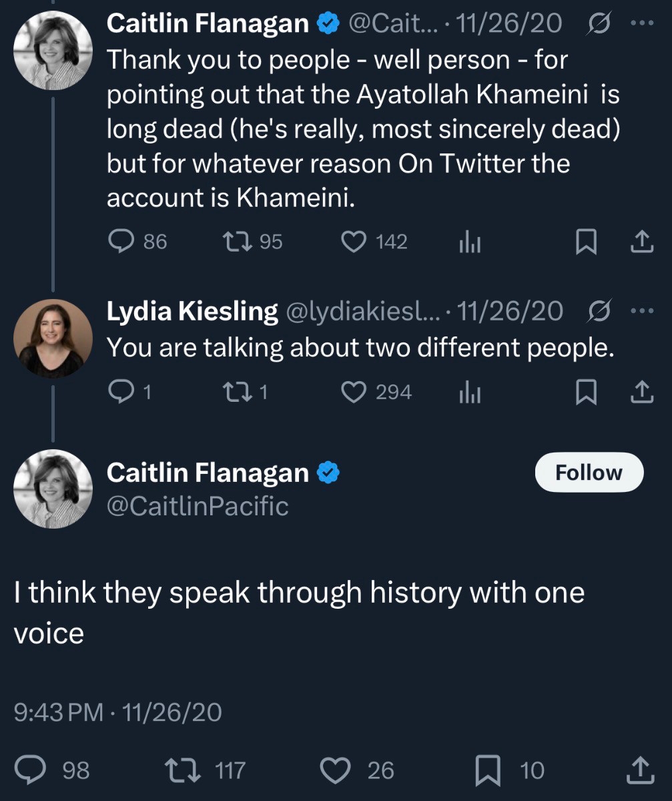
Task: Open Lydia Kiesling's profile picture
Action: [52, 339]
